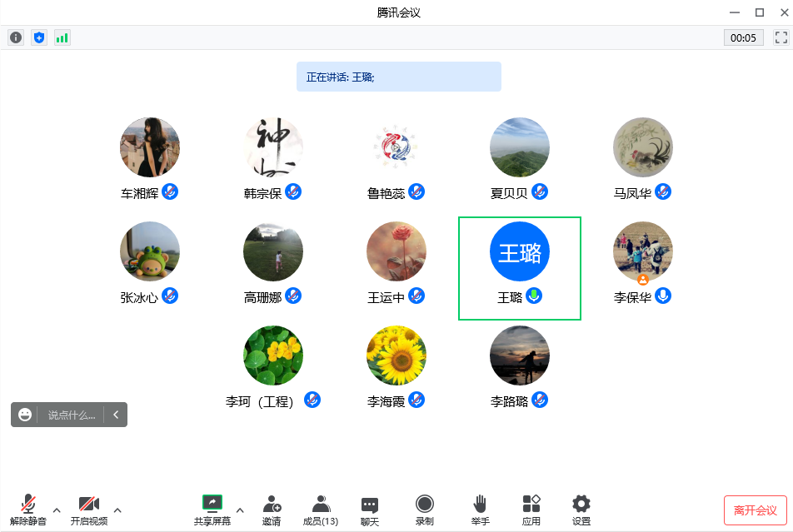Open the 邀请 invite icon
Viewport: 793px width, 532px height.
(x=272, y=510)
